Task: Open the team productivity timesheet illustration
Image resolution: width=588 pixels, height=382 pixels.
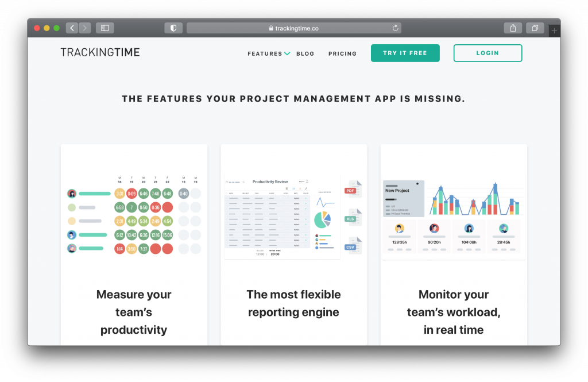Action: pos(134,215)
